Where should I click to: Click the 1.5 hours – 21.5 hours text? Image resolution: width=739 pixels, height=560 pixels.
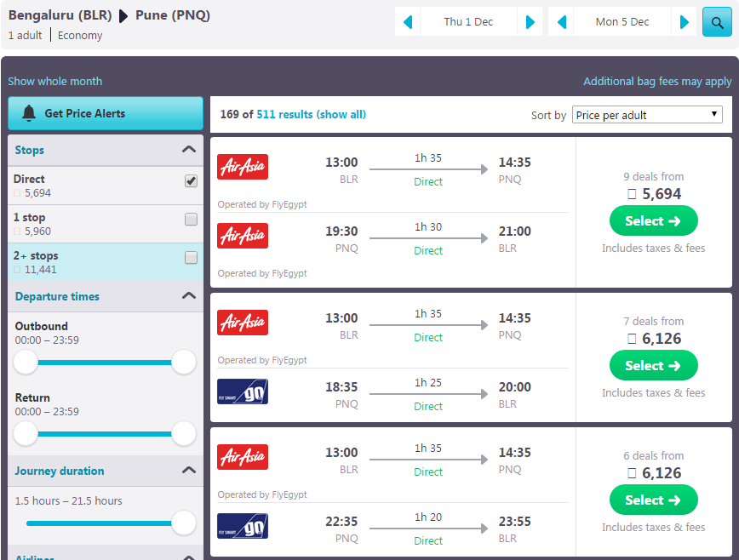tap(68, 500)
